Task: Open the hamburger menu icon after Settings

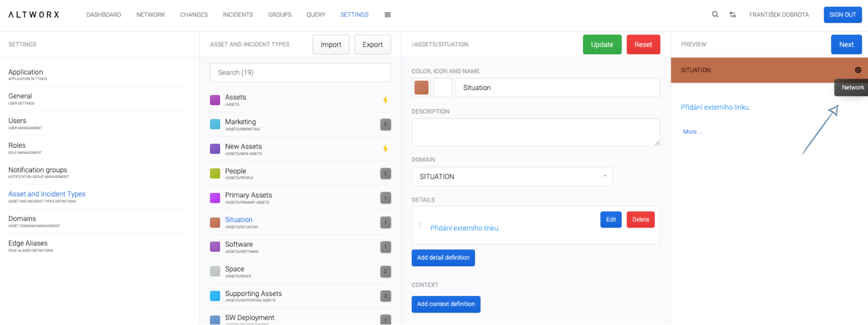Action: (x=387, y=15)
